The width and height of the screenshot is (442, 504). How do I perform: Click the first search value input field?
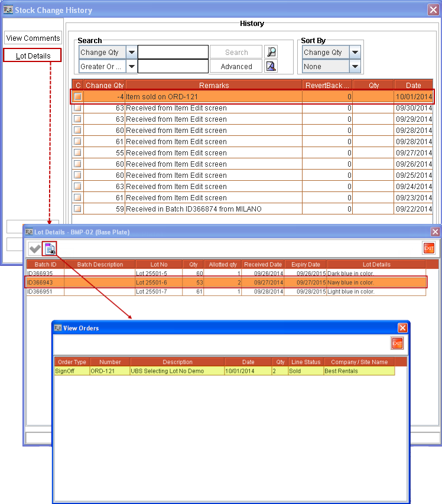pyautogui.click(x=173, y=52)
